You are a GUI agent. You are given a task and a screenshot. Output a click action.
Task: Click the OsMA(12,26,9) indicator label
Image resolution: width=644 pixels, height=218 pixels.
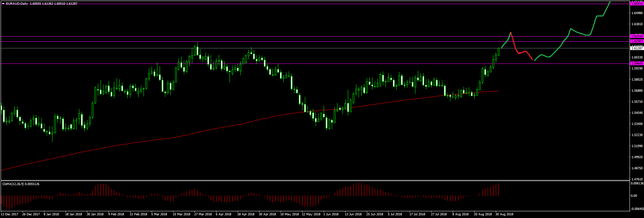(13, 184)
